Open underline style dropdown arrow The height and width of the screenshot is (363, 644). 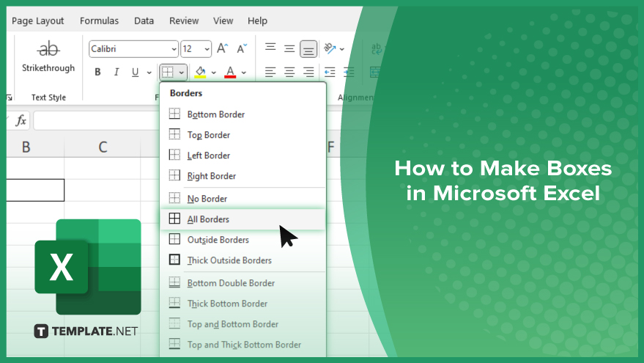point(149,73)
